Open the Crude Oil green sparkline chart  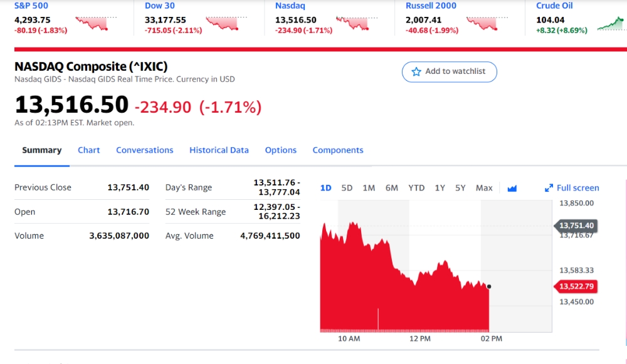point(612,24)
